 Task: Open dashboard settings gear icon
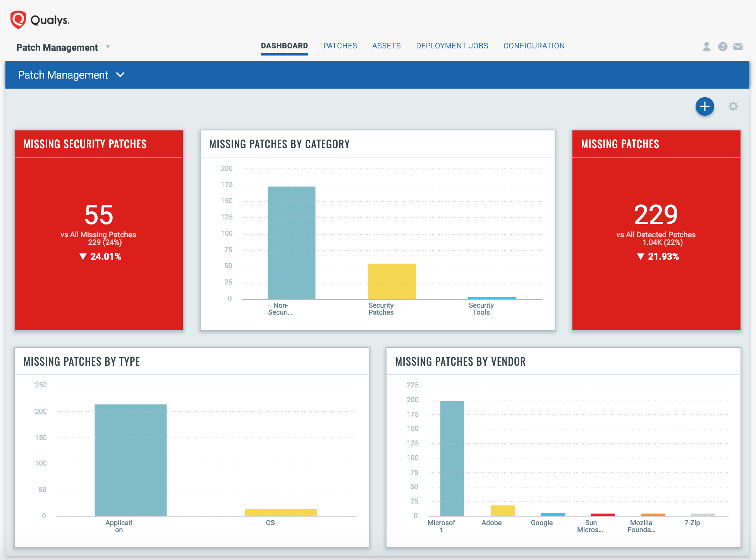coord(733,106)
